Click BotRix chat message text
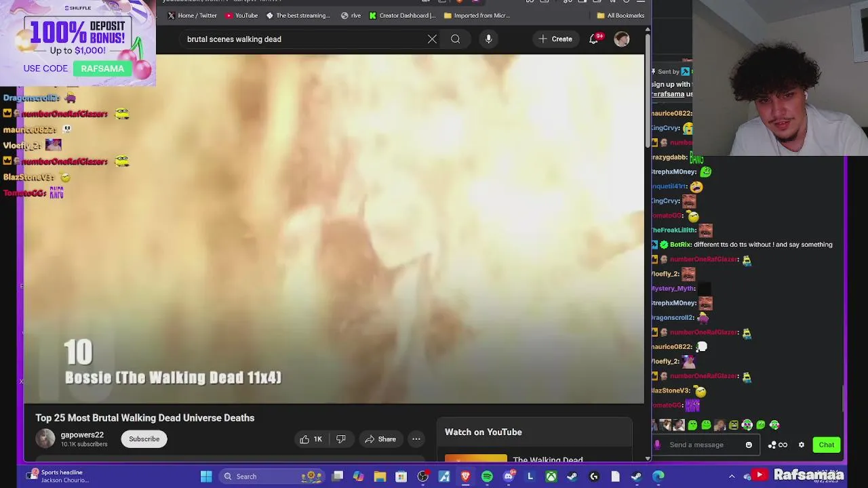Image resolution: width=868 pixels, height=488 pixels. tap(763, 245)
